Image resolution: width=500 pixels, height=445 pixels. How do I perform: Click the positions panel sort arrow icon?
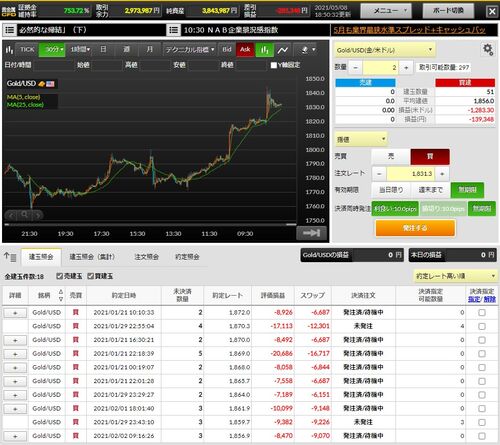pyautogui.click(x=10, y=257)
